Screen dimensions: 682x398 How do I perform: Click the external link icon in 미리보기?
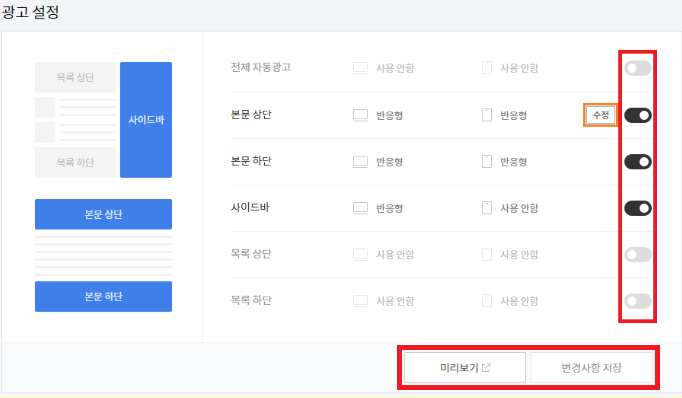pyautogui.click(x=486, y=368)
